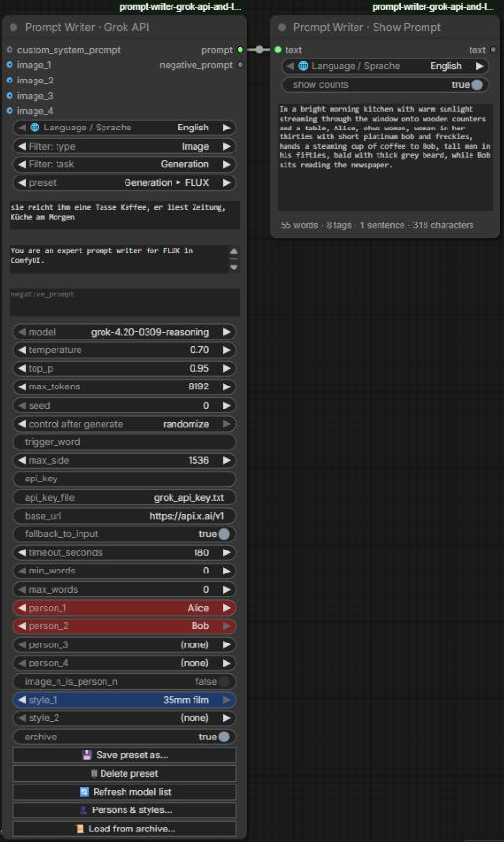
Task: Increase seed value with right arrow
Action: 226,406
